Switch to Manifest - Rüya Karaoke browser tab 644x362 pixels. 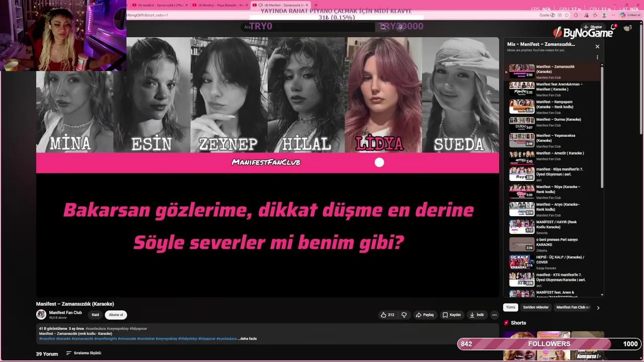point(220,5)
